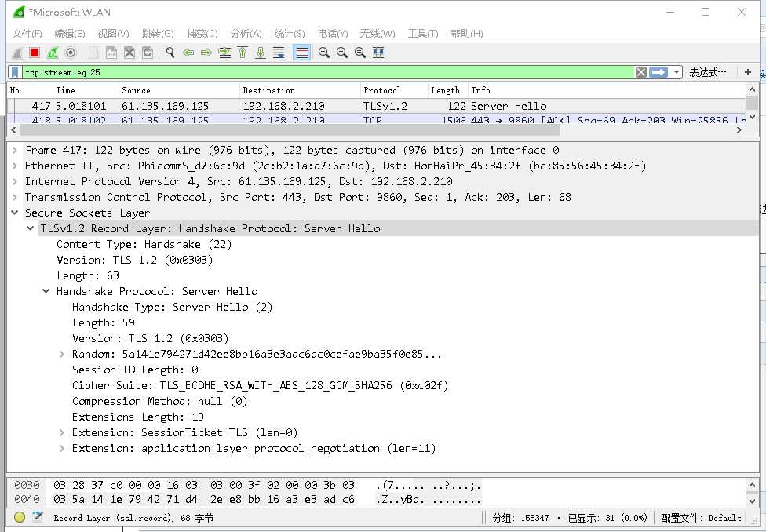Expand the Ethernet II tree node

point(15,166)
